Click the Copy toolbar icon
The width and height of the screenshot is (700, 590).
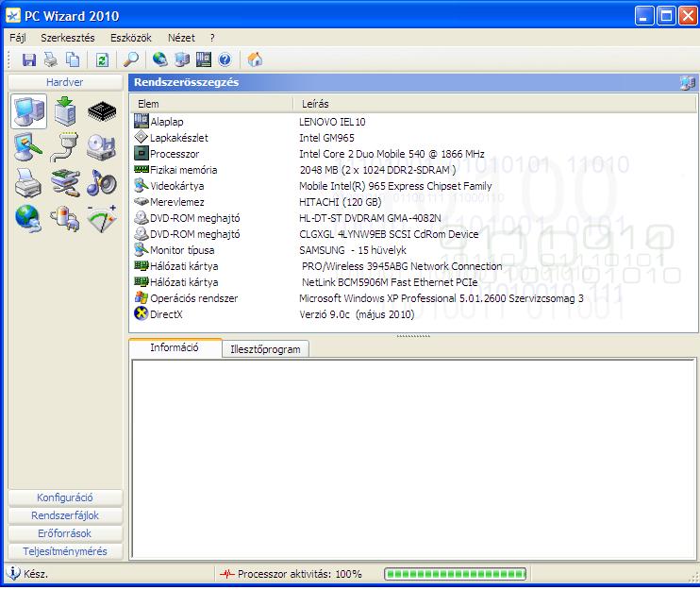[72, 59]
